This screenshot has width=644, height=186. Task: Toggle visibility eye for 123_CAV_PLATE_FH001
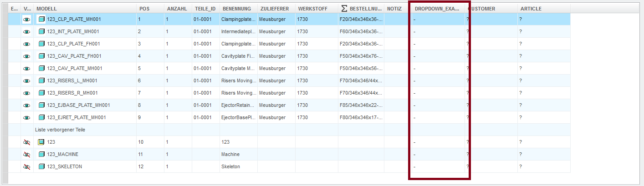coord(26,56)
